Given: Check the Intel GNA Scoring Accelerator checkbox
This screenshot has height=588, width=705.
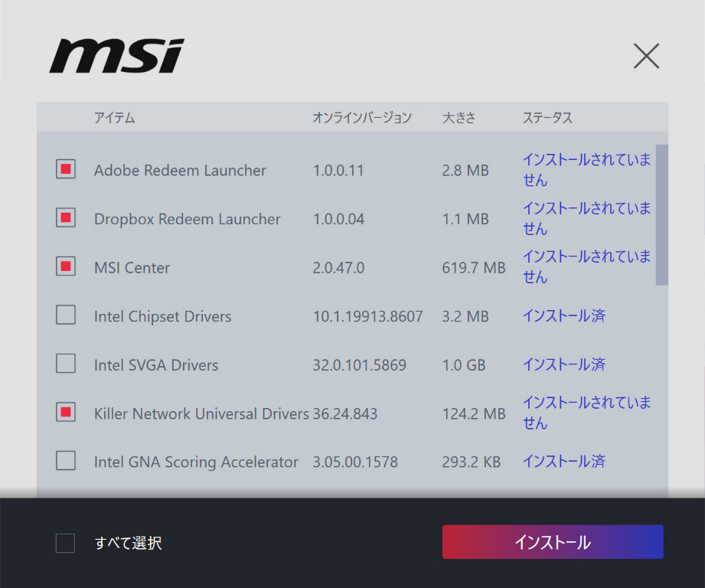Looking at the screenshot, I should click(x=66, y=460).
